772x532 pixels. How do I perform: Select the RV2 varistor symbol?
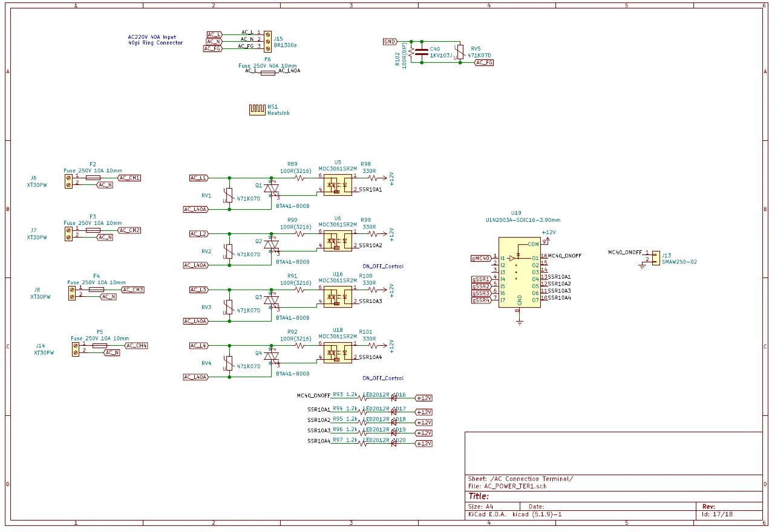(229, 251)
